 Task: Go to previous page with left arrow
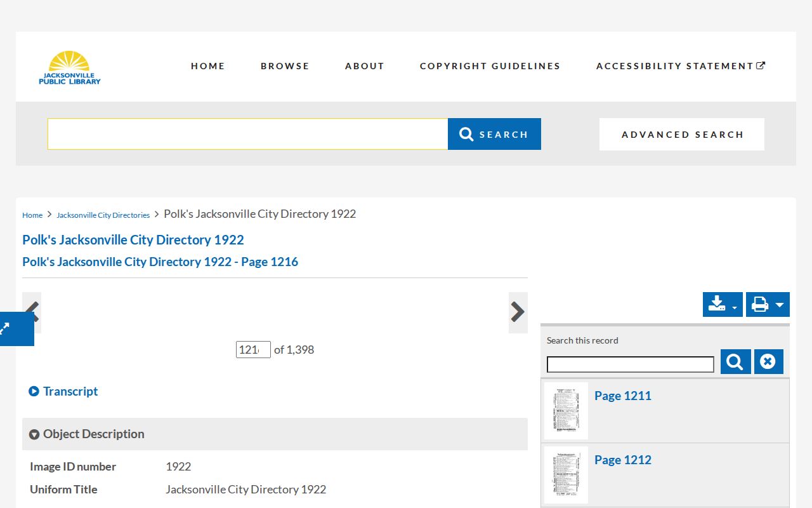(x=32, y=312)
